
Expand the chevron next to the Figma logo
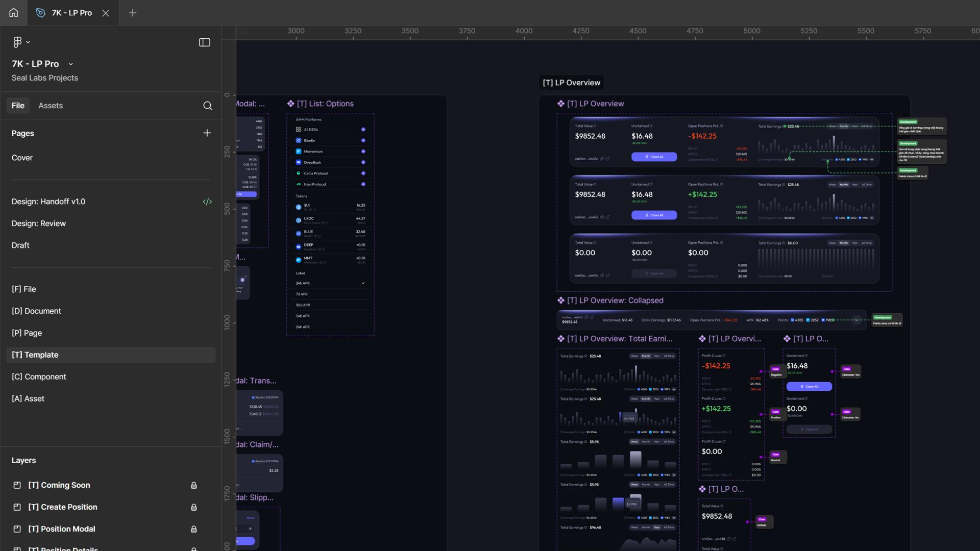point(28,42)
